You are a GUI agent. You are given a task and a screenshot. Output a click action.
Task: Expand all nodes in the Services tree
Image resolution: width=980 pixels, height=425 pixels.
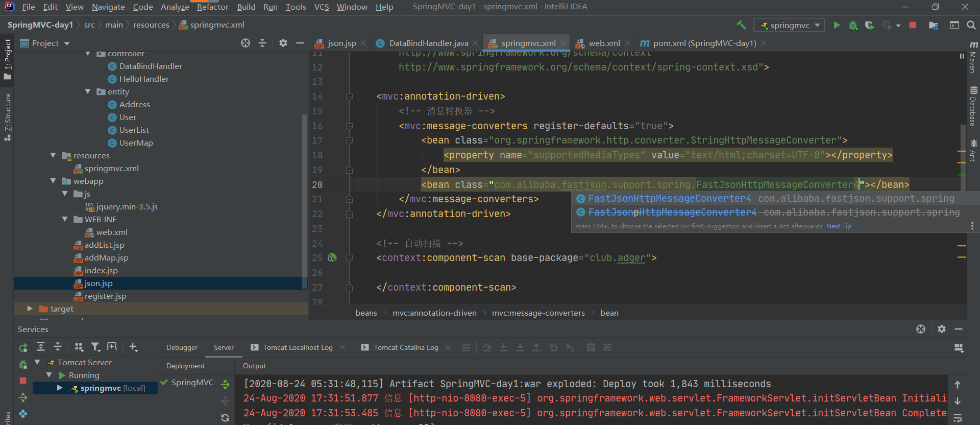[41, 347]
